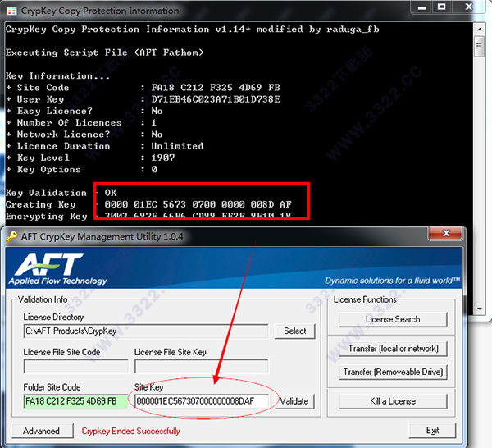Image resolution: width=492 pixels, height=448 pixels.
Task: Click the Validate button
Action: (294, 401)
